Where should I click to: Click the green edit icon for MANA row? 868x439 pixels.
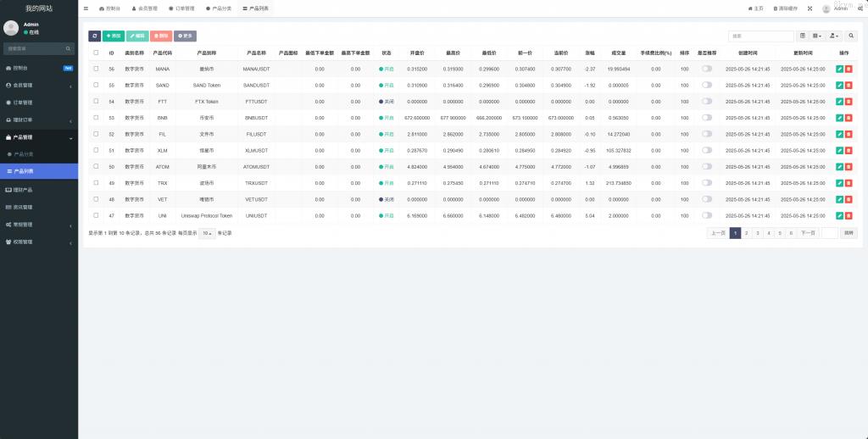tap(839, 69)
